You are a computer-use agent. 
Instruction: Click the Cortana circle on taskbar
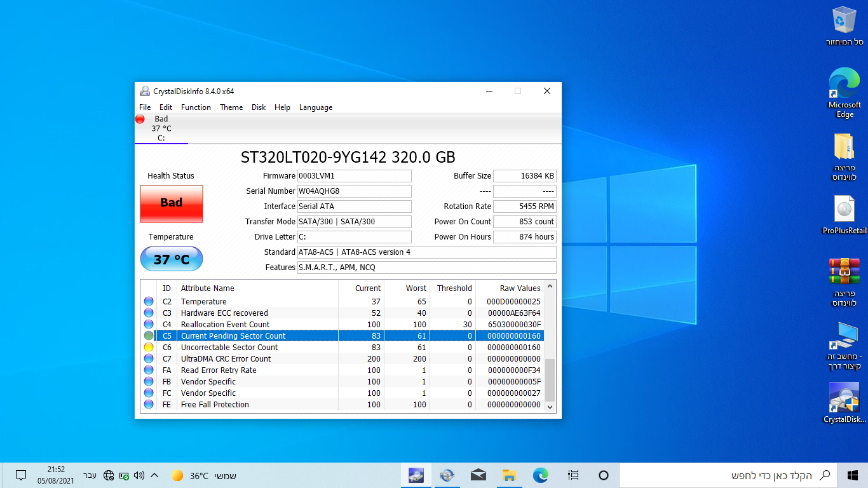(604, 475)
